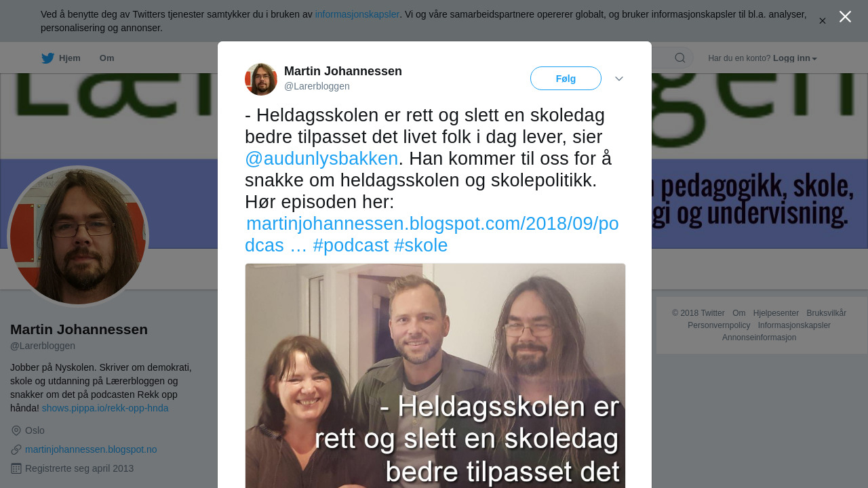Open Hjelpesenter footer link
The image size is (868, 488).
click(x=776, y=313)
